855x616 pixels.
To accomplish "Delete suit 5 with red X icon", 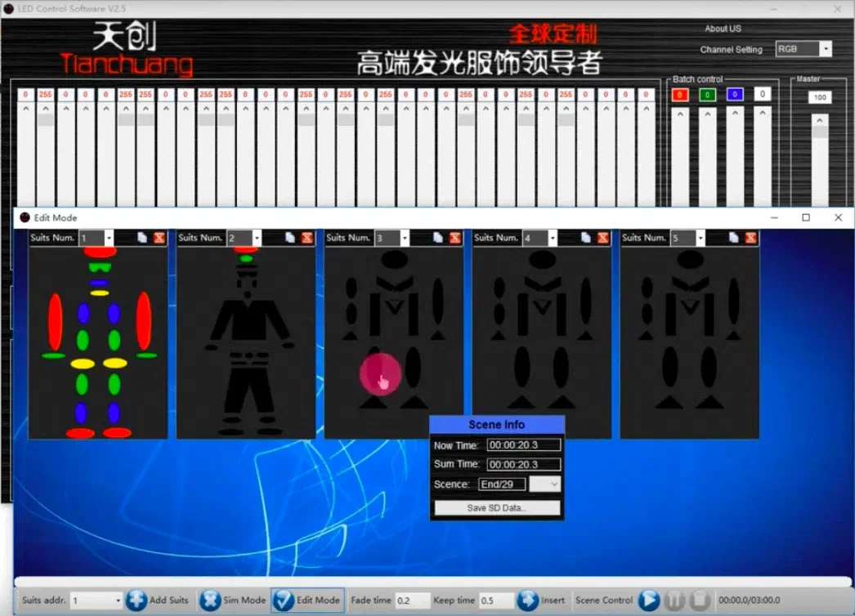I will click(751, 238).
